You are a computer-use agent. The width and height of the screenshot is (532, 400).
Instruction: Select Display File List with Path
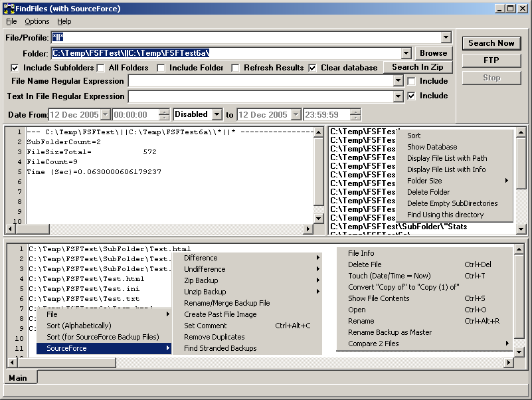point(455,158)
